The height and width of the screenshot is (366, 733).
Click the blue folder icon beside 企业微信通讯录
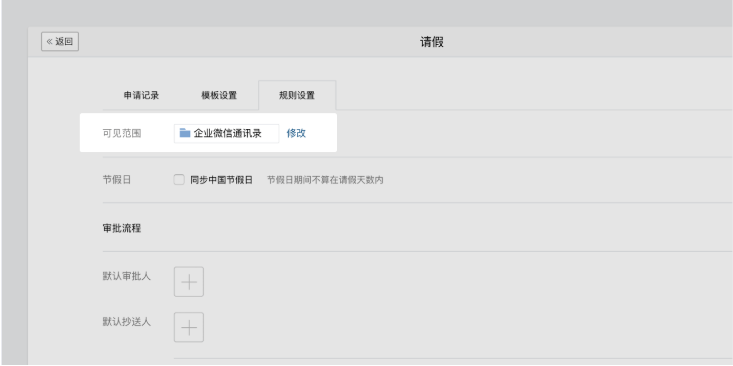pos(185,133)
